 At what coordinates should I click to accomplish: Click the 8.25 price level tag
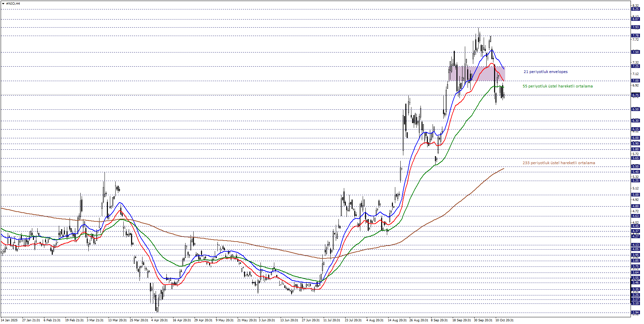[635, 9]
